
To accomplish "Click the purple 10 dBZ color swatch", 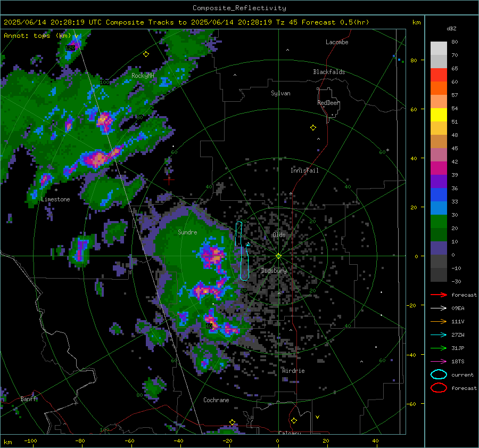I will point(439,248).
